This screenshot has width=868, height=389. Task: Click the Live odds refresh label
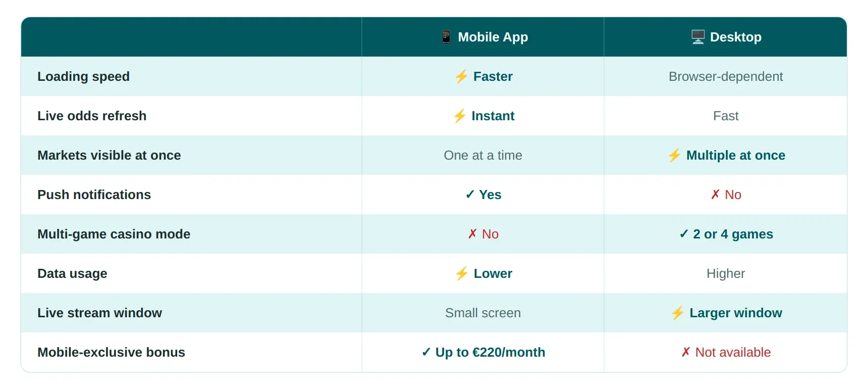pyautogui.click(x=92, y=116)
